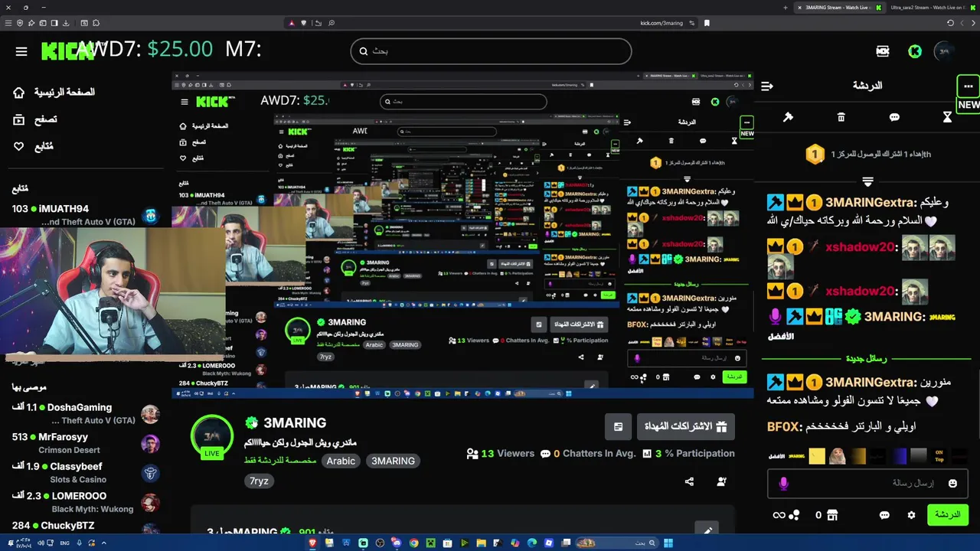Click the ON Top emote in emote bar
Image resolution: width=980 pixels, height=551 pixels.
click(939, 456)
